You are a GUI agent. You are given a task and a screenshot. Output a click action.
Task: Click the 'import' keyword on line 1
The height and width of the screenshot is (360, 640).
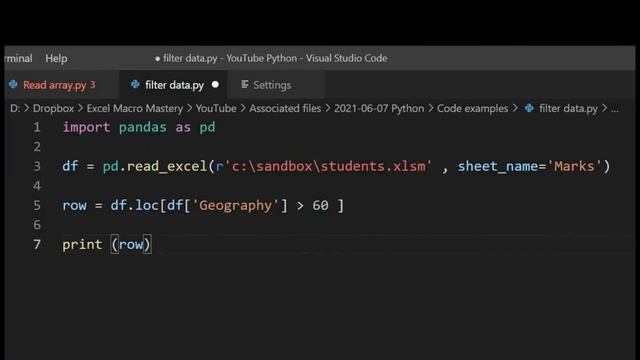(x=86, y=127)
